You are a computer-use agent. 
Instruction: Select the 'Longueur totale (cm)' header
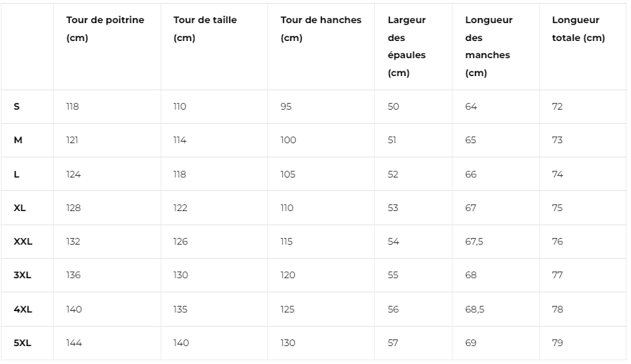[578, 28]
